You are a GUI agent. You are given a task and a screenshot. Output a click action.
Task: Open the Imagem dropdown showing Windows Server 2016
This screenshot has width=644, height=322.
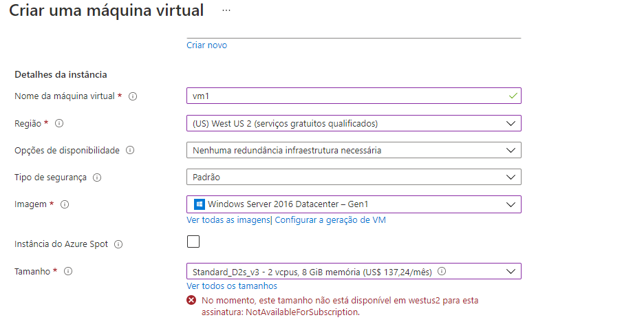[x=354, y=204]
